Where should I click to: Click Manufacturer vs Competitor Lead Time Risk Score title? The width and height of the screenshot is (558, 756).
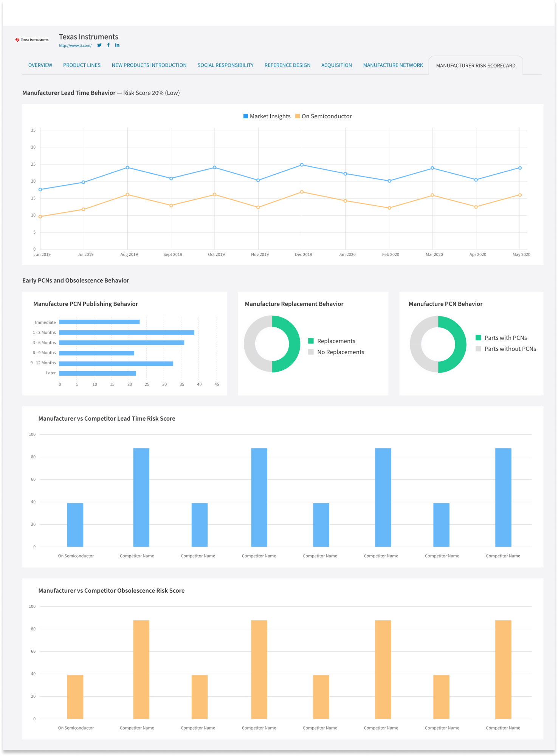coord(107,418)
